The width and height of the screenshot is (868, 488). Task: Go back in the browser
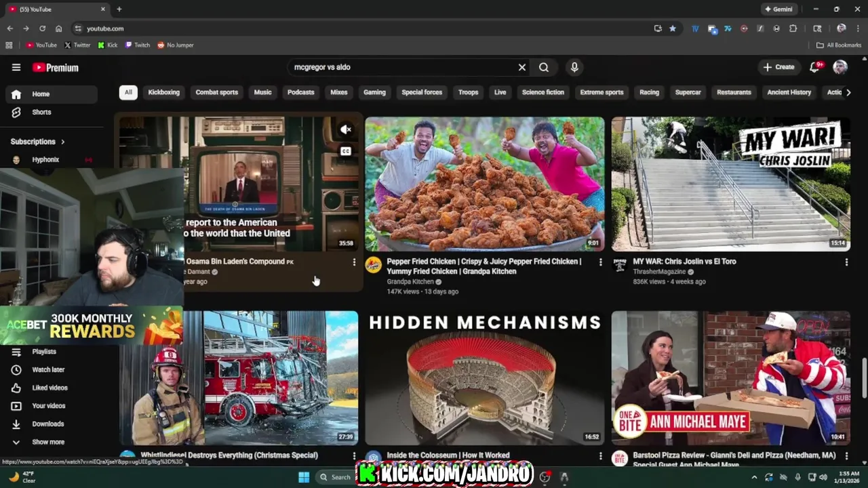[9, 28]
